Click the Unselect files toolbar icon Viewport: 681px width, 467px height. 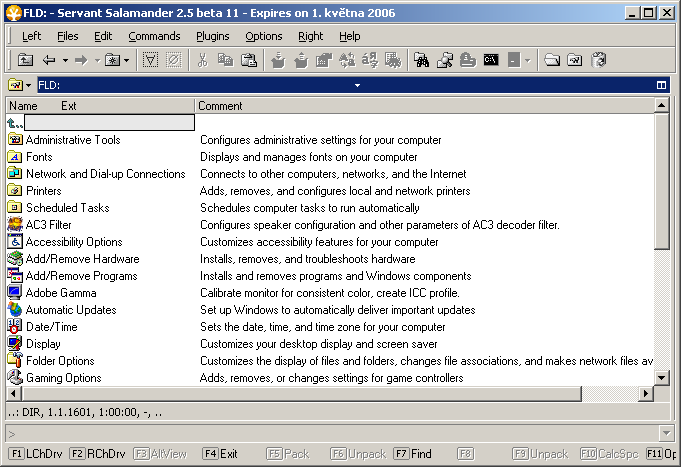[174, 60]
